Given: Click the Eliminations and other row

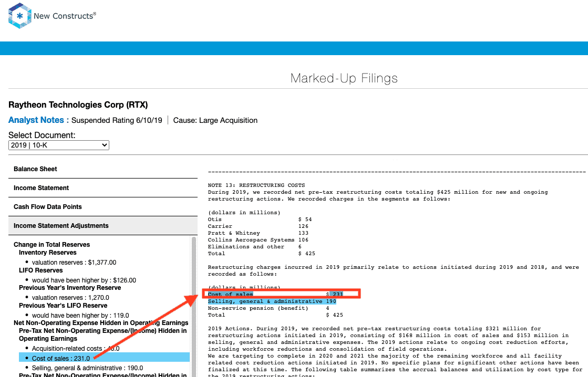Looking at the screenshot, I should click(255, 247).
